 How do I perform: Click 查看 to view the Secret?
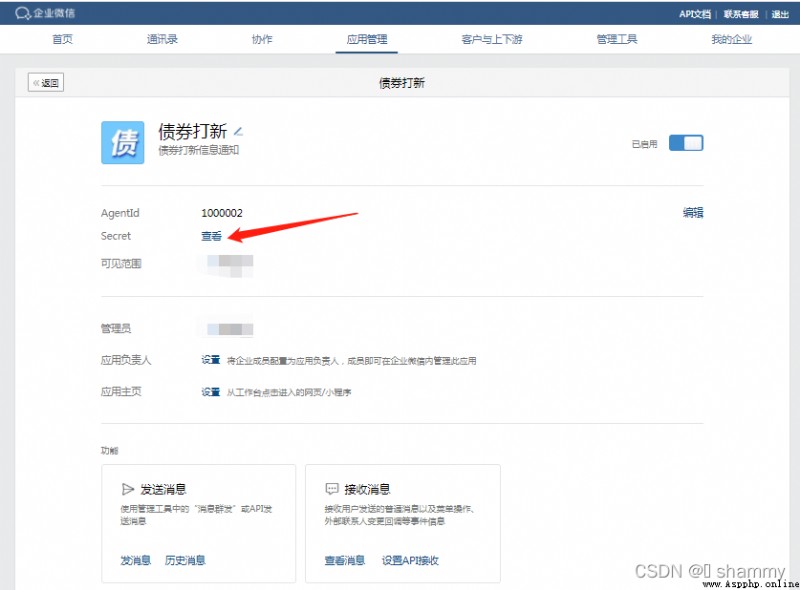coord(211,236)
